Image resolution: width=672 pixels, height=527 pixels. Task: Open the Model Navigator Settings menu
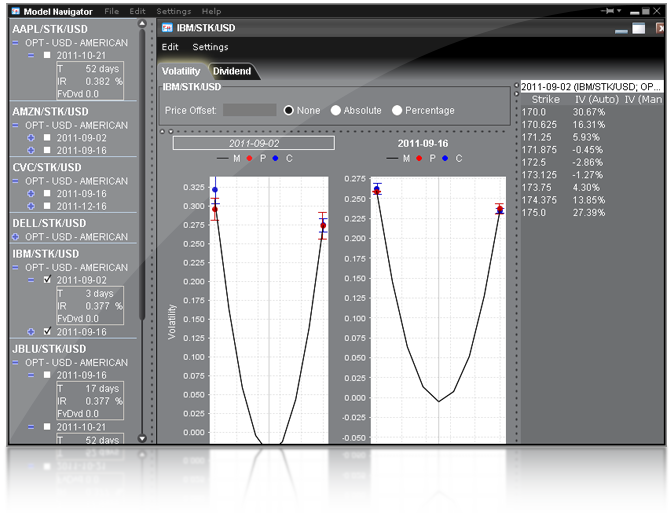(x=174, y=11)
